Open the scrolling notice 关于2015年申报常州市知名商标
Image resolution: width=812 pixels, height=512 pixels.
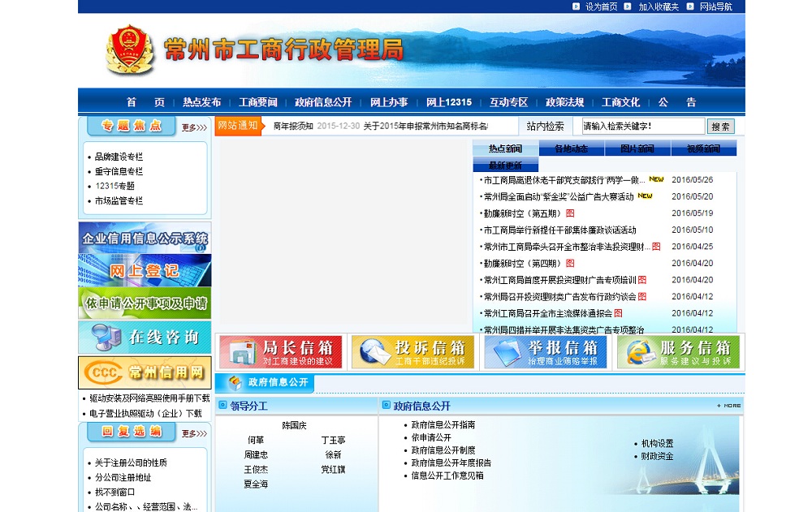(x=425, y=126)
